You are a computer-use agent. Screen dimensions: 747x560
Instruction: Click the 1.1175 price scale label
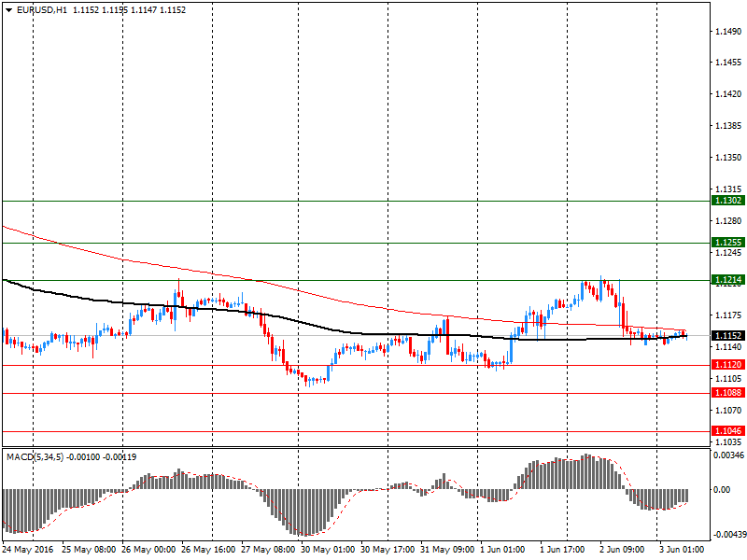(728, 315)
